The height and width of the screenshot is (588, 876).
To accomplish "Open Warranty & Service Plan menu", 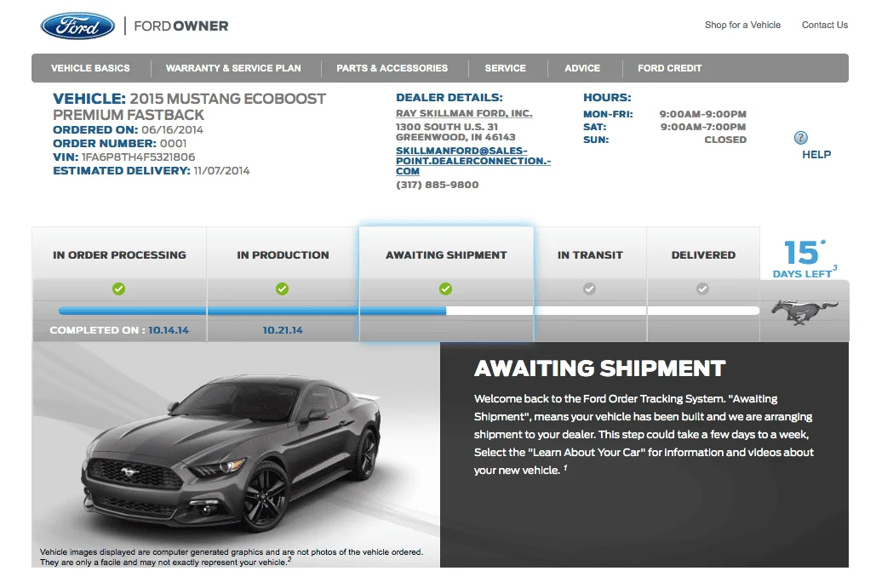I will (x=233, y=68).
